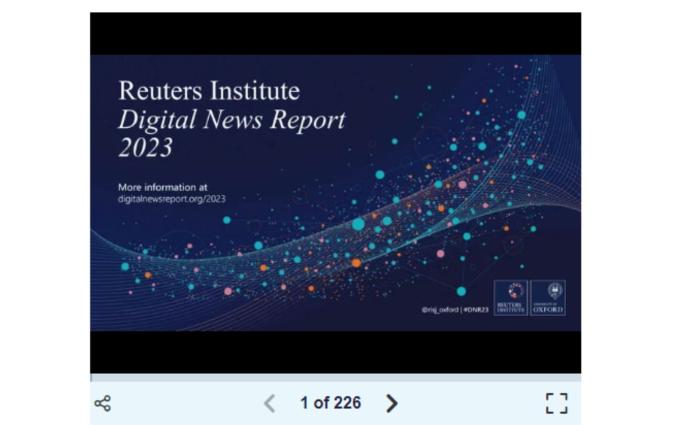
Task: Click the #DNR23 hashtag text
Action: pos(475,310)
